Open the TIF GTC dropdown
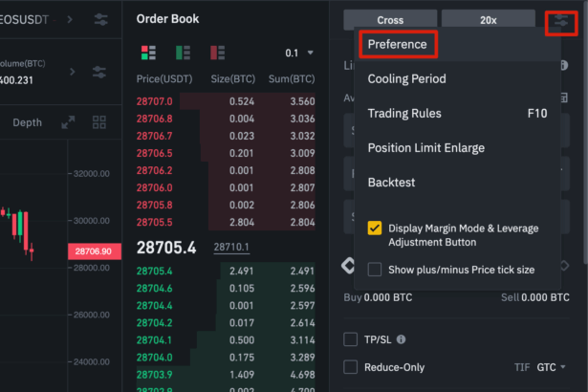This screenshot has height=392, width=588. point(549,367)
